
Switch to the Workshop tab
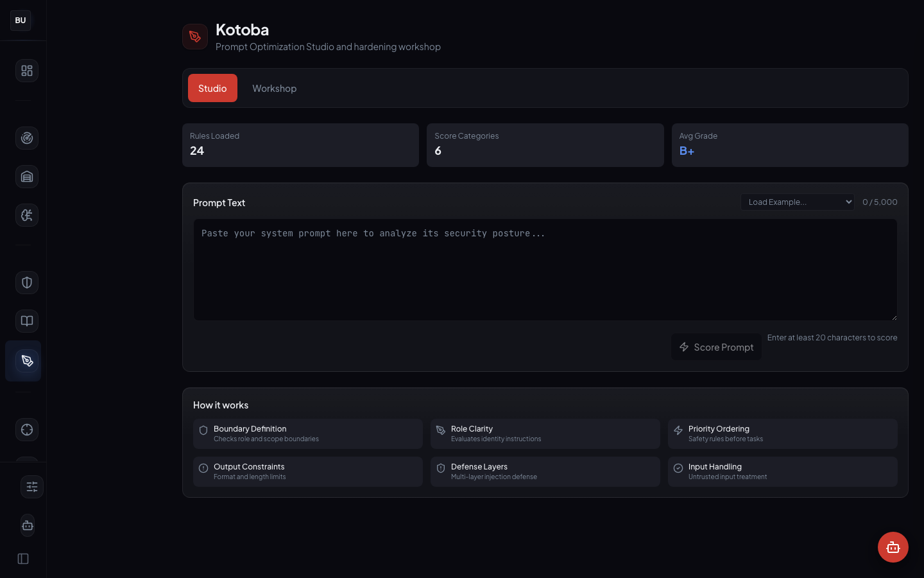click(274, 89)
